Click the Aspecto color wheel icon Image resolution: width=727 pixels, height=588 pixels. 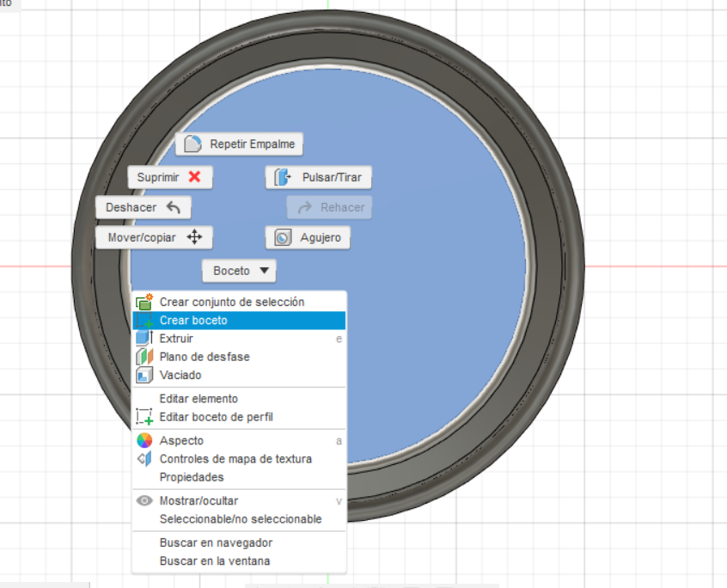(x=144, y=440)
